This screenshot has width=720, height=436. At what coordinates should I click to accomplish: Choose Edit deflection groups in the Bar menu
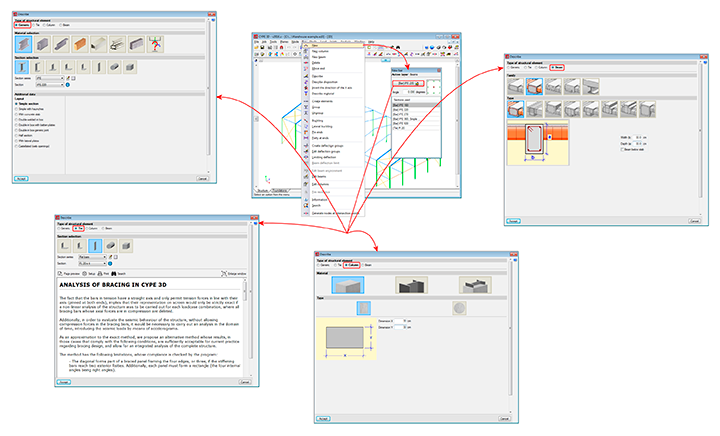326,151
